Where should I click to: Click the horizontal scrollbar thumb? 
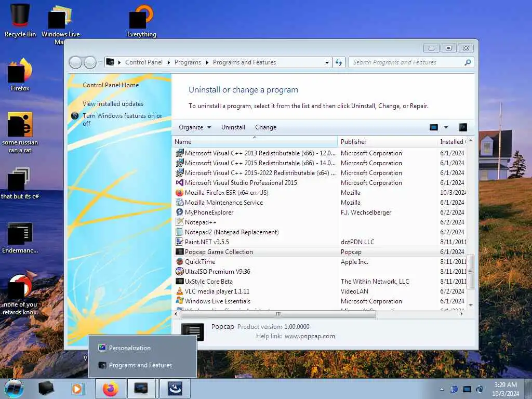[x=278, y=314]
